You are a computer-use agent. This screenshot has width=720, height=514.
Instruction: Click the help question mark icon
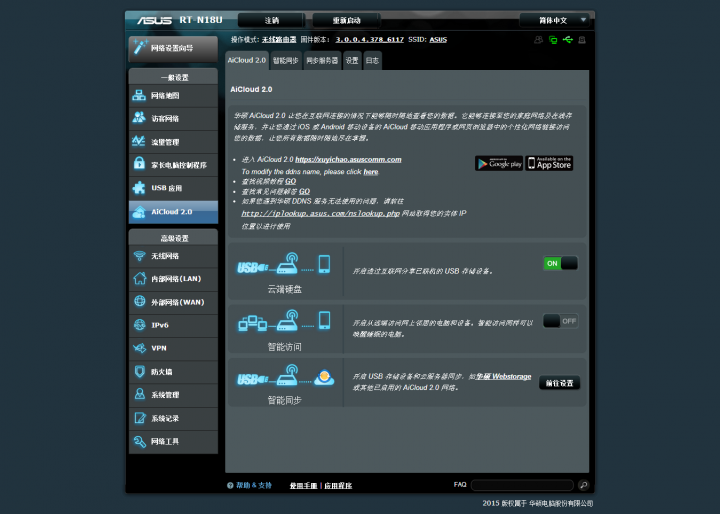tap(230, 485)
